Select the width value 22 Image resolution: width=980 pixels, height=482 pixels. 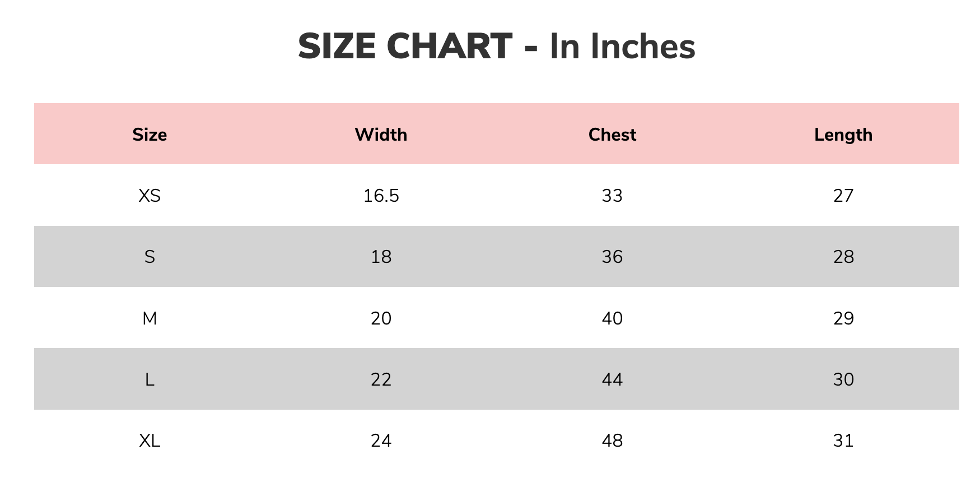pos(381,379)
